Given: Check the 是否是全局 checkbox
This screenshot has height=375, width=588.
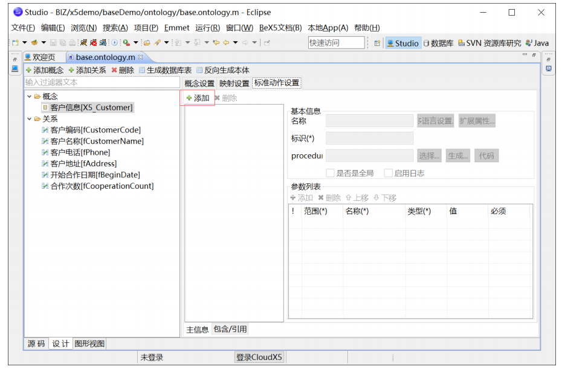Looking at the screenshot, I should click(331, 172).
